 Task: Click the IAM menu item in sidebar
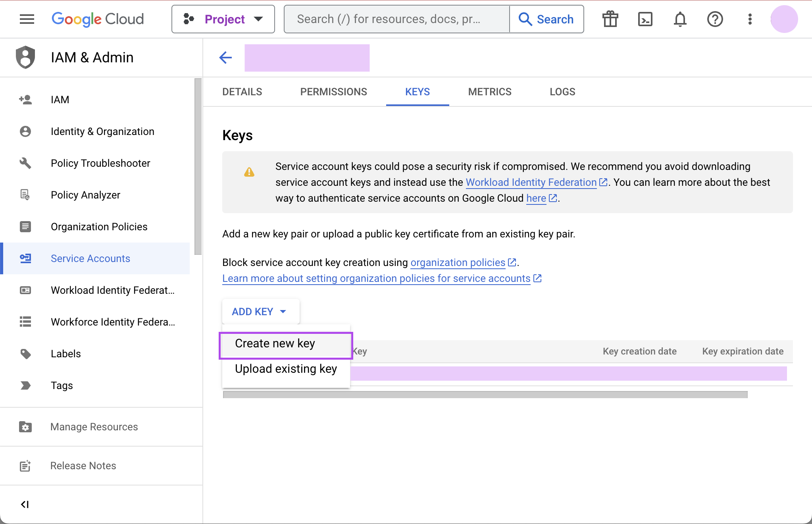tap(60, 100)
